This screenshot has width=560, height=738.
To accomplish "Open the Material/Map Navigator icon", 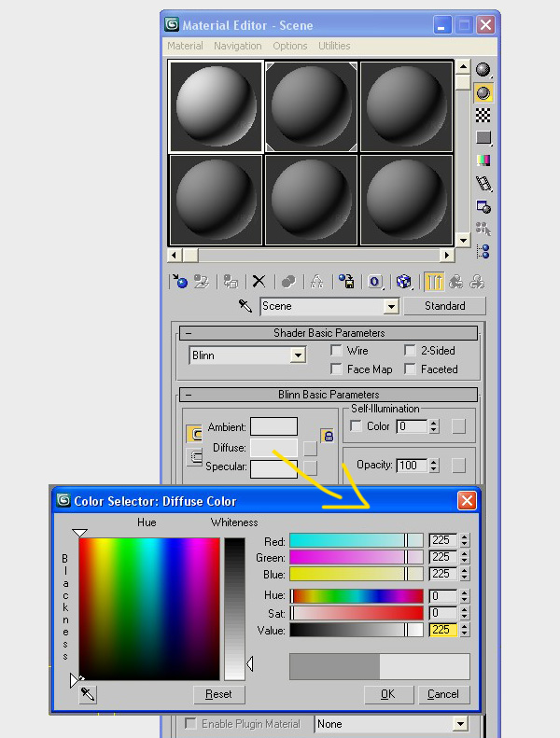I will pyautogui.click(x=483, y=251).
